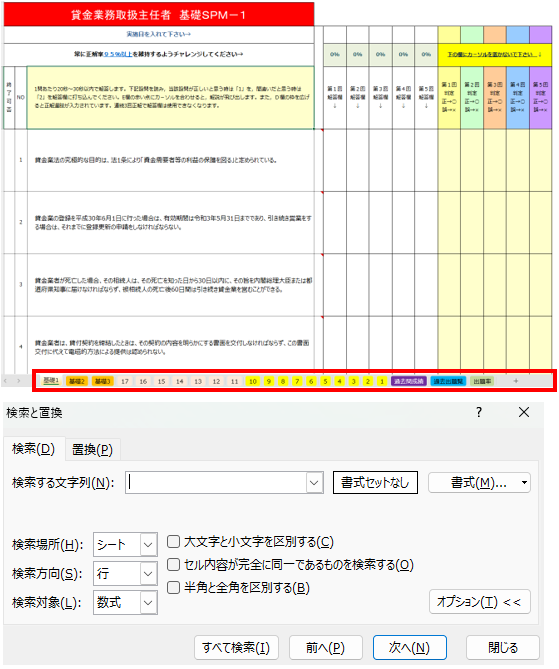This screenshot has height=669, width=559.
Task: Select the 基礎3 sheet tab
Action: tap(102, 381)
